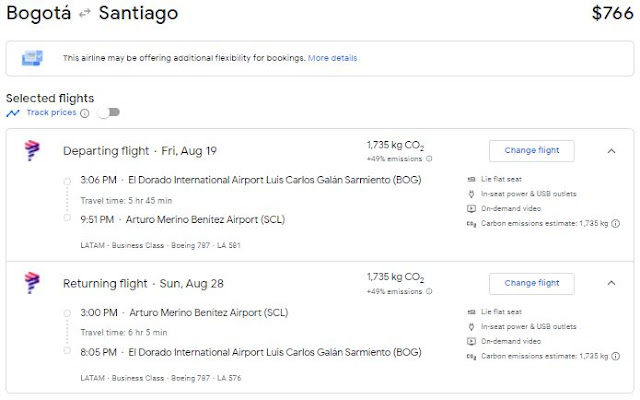The height and width of the screenshot is (400, 640).
Task: Collapse the returning flight details
Action: 611,283
